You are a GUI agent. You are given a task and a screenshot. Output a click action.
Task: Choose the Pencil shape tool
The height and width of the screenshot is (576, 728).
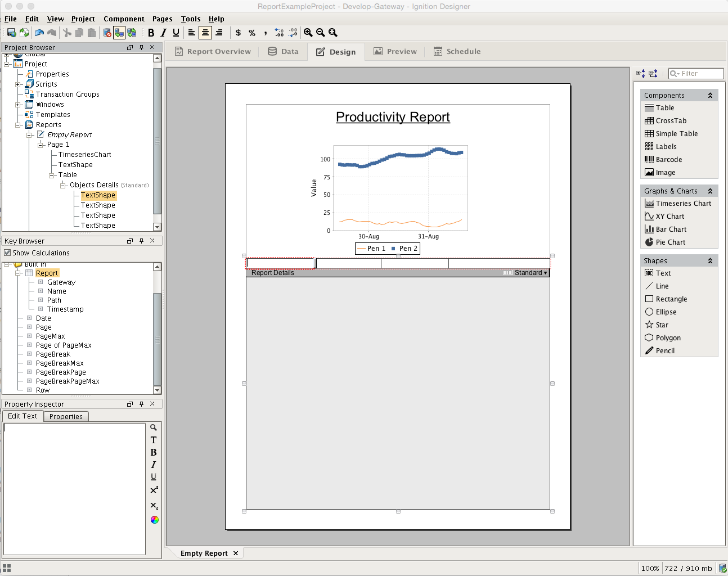(x=664, y=351)
